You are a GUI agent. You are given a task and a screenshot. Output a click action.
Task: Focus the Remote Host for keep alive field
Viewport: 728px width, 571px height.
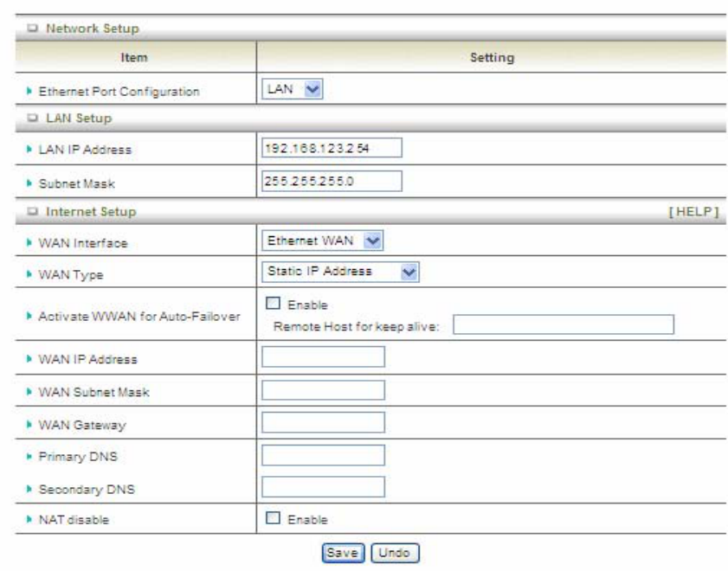(x=564, y=324)
